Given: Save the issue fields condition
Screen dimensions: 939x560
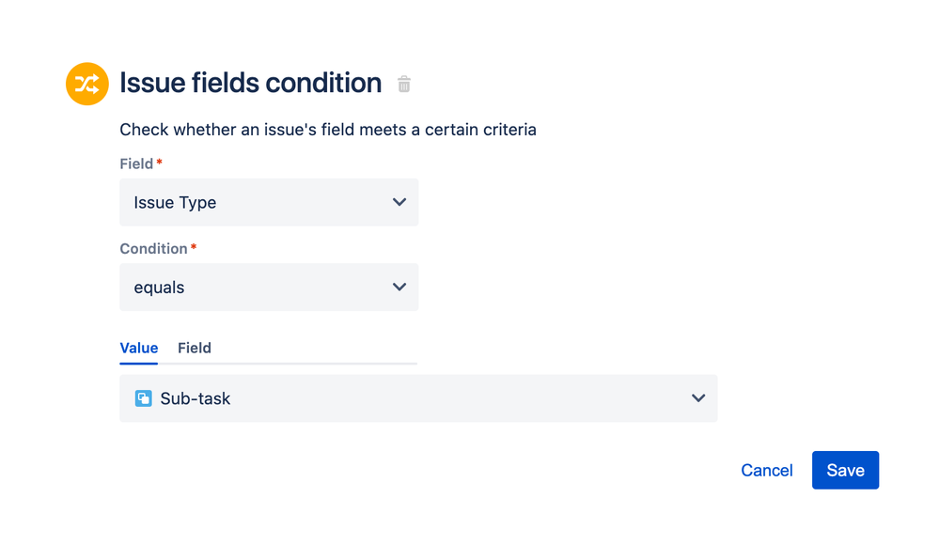Looking at the screenshot, I should click(844, 470).
